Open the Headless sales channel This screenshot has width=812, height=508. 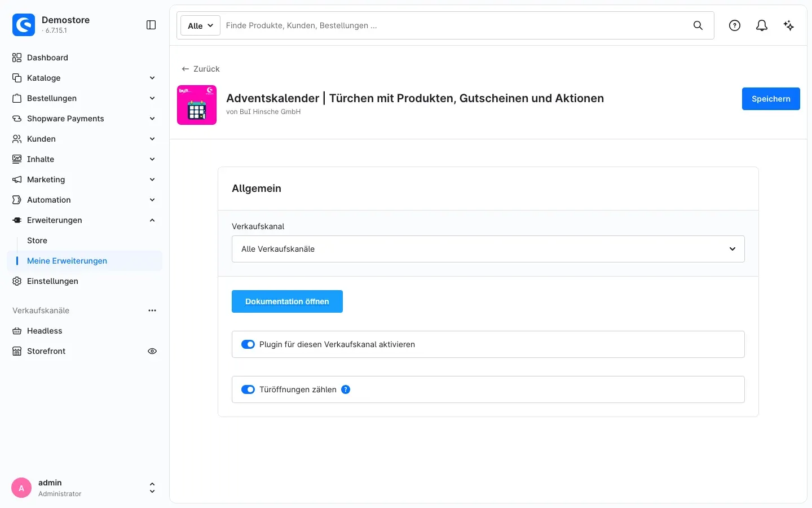(x=45, y=331)
